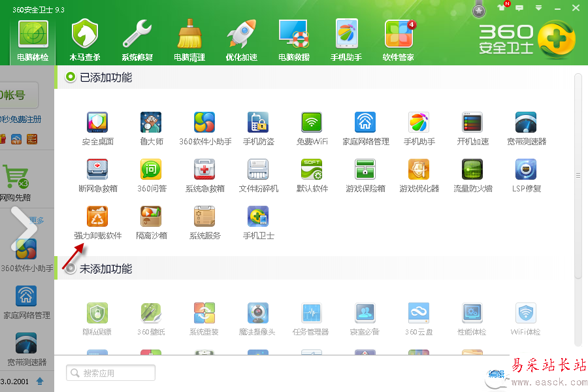588x392 pixels.
Task: Open 隔离沙箱 tool
Action: tap(151, 223)
